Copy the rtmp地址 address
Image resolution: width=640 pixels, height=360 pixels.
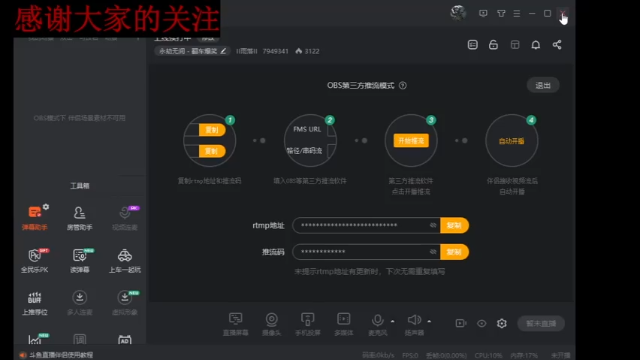(x=454, y=225)
